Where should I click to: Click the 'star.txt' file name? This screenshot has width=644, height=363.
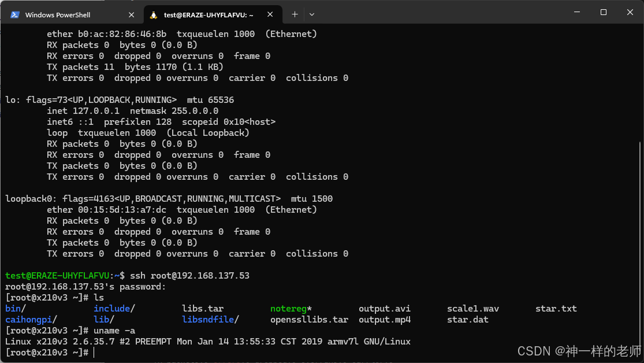click(556, 308)
